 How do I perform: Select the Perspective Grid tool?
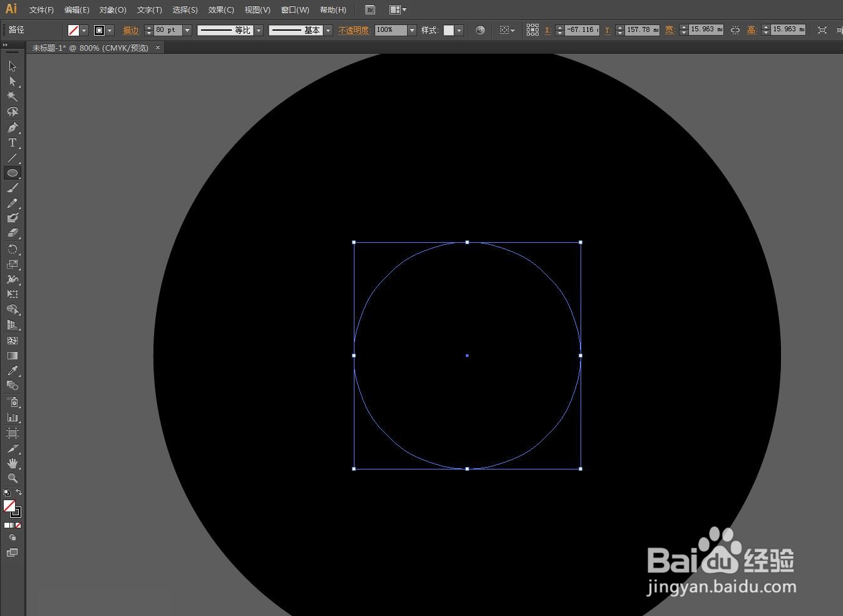pyautogui.click(x=13, y=325)
